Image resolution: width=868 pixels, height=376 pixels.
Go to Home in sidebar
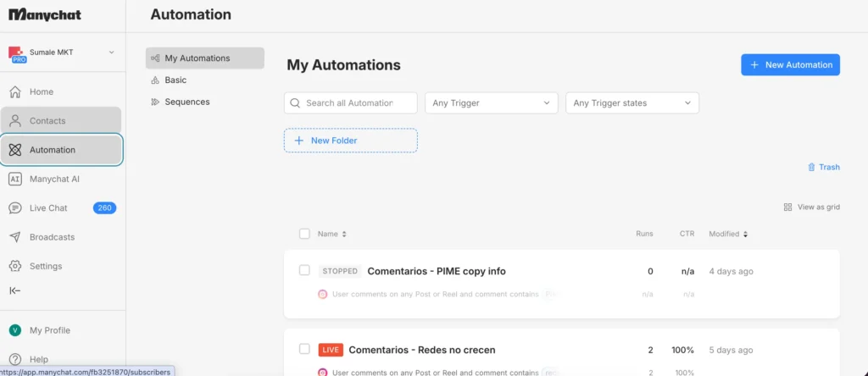pos(61,91)
